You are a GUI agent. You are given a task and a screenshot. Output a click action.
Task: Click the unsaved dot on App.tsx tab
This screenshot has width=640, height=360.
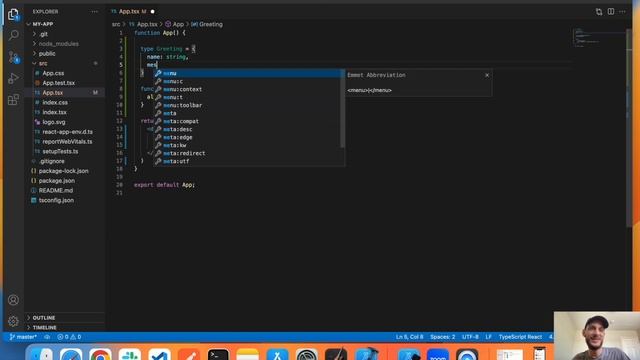pyautogui.click(x=153, y=11)
